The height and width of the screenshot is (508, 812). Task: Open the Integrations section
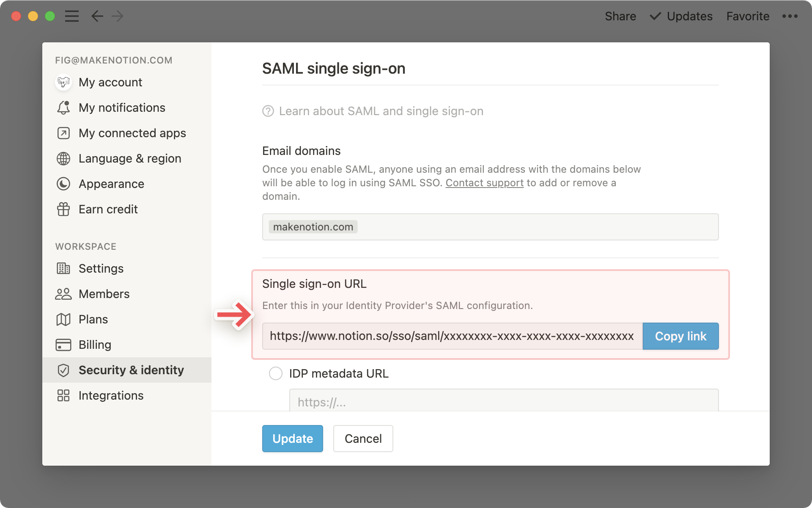tap(127, 395)
